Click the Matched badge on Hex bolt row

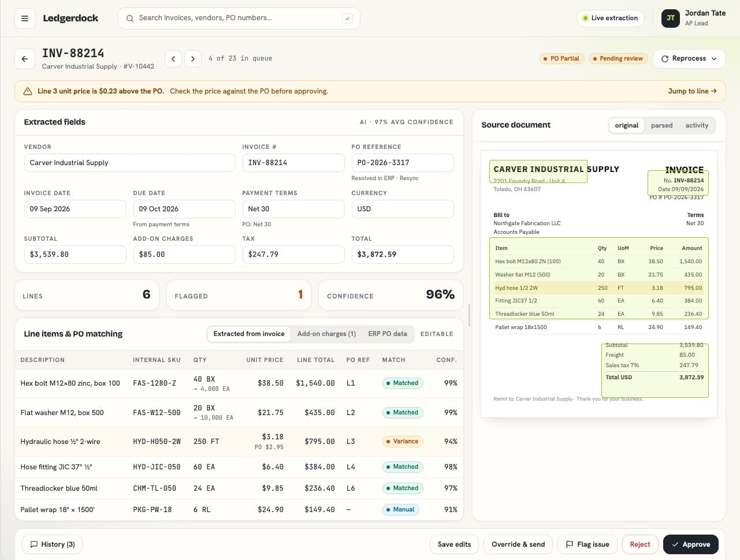click(x=403, y=383)
